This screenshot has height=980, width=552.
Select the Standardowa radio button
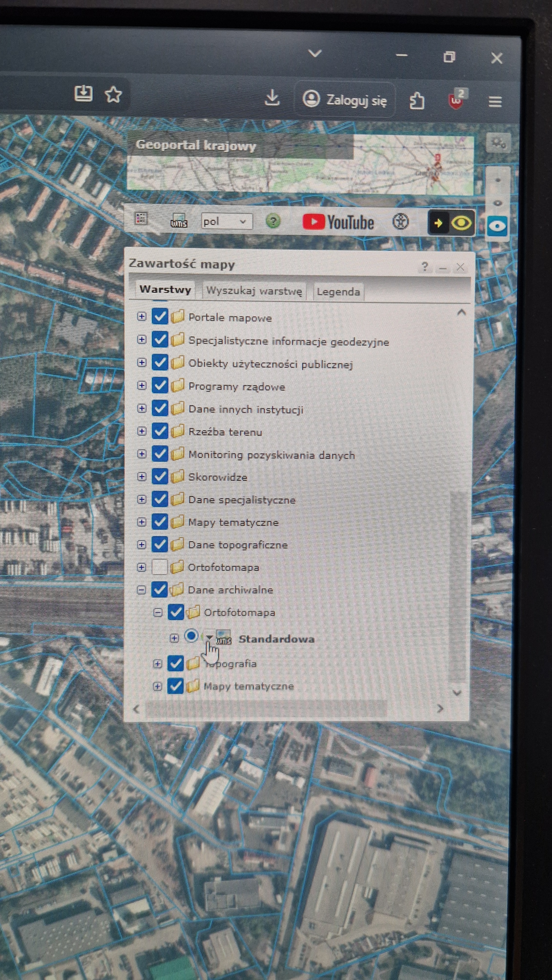[191, 636]
